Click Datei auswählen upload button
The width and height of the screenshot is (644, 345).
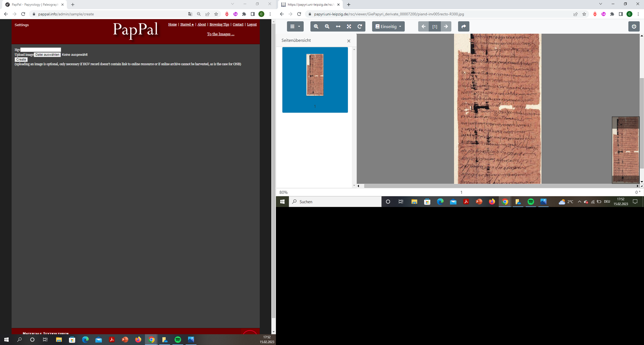coord(47,55)
